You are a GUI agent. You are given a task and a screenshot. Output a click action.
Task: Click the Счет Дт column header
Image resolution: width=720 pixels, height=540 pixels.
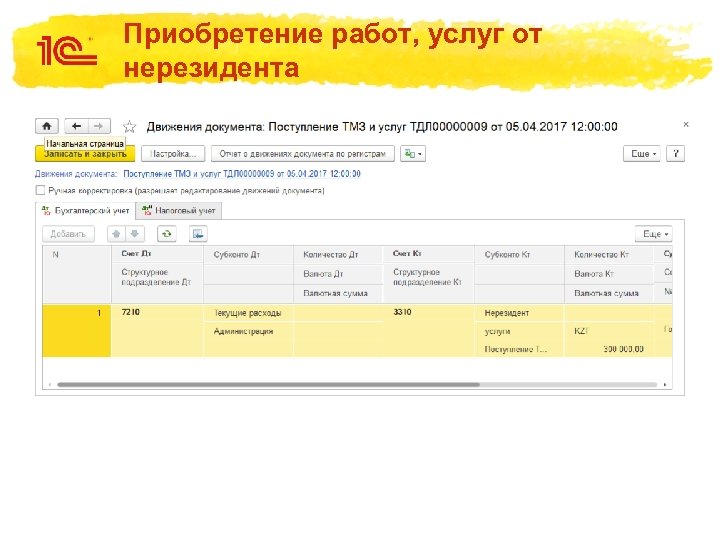click(x=157, y=253)
